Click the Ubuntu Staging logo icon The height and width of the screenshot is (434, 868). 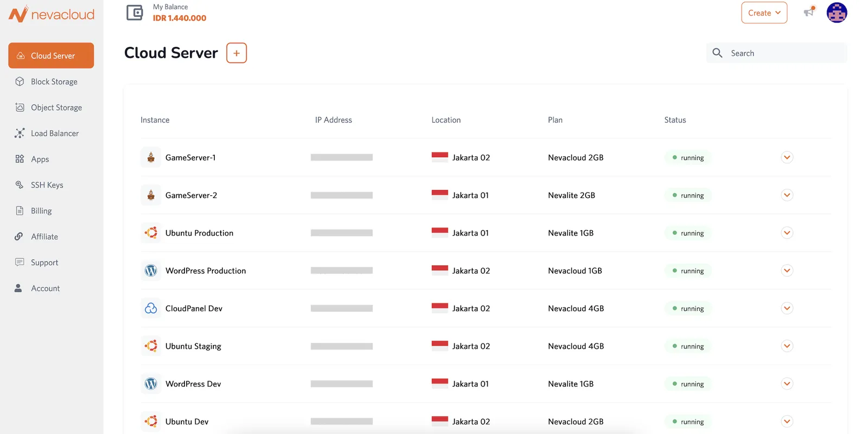click(x=151, y=346)
